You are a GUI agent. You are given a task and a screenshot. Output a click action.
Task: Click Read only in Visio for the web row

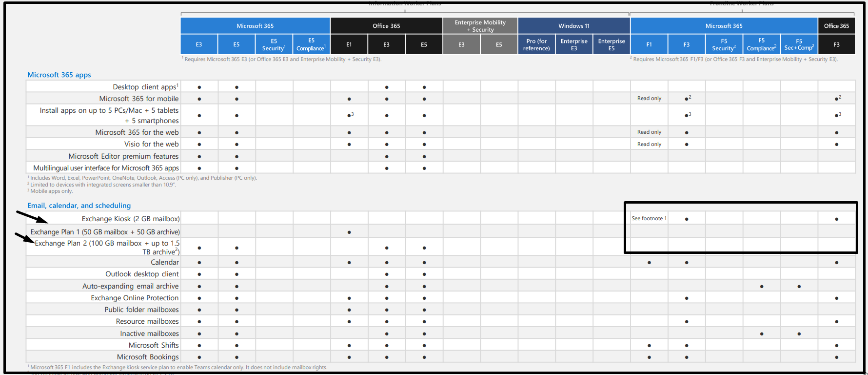[649, 144]
